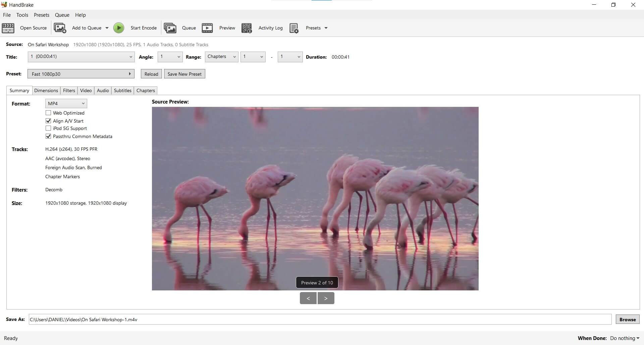Switch to the Filters tab
The image size is (644, 345).
tap(69, 90)
